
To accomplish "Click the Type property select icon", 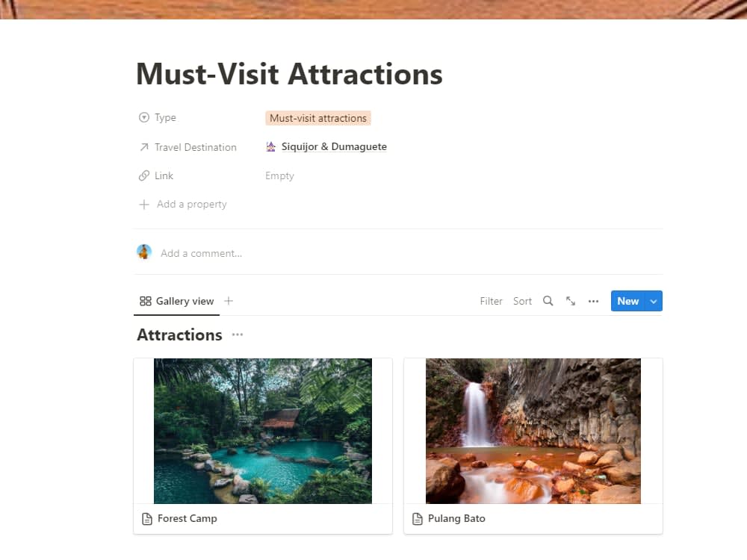I will 144,117.
